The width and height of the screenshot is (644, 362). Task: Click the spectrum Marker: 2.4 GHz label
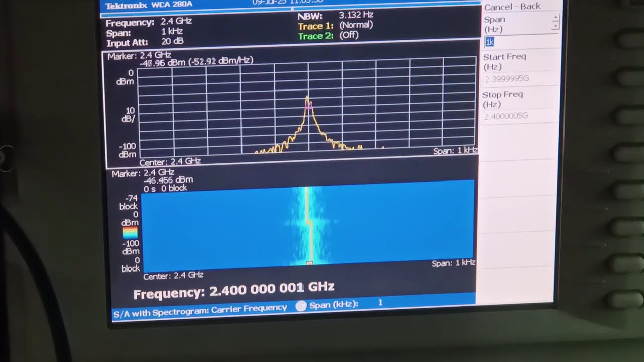(x=139, y=56)
